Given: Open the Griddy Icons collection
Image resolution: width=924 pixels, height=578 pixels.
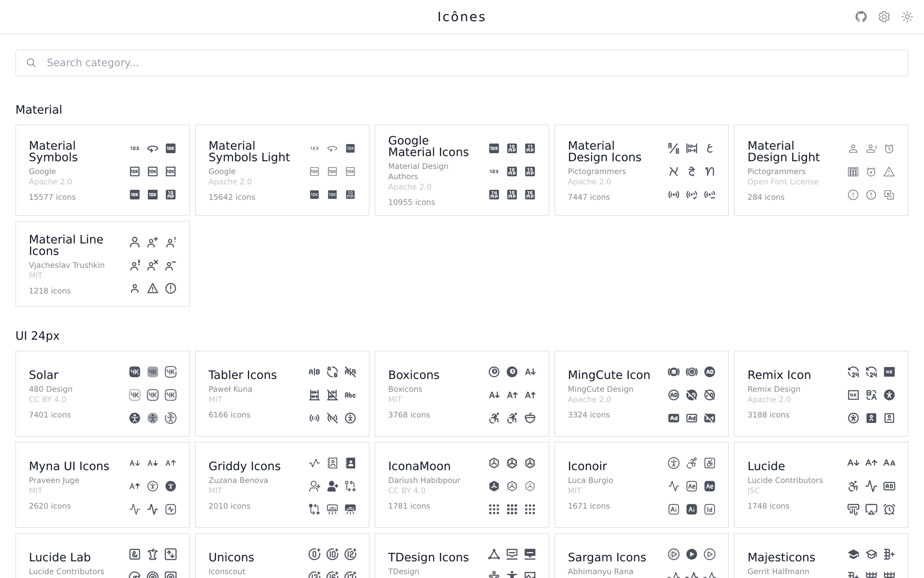Looking at the screenshot, I should click(x=282, y=485).
